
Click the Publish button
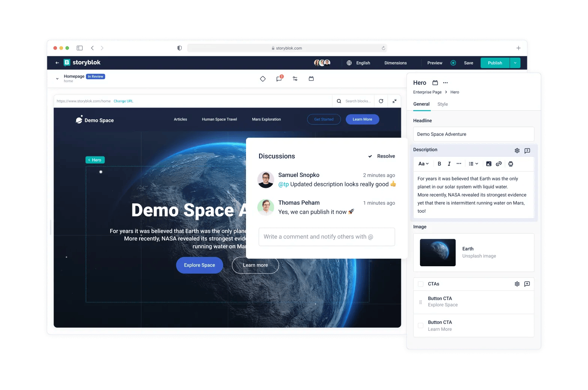point(495,63)
